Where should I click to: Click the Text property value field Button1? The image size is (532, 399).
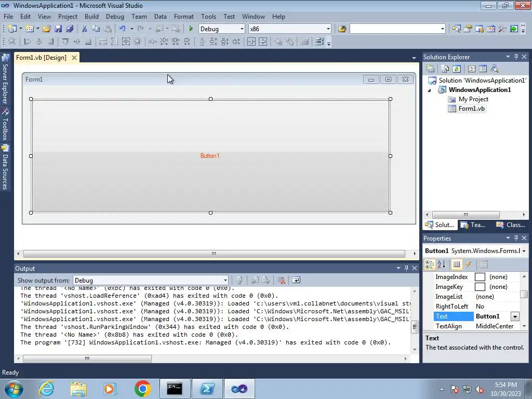pos(493,316)
